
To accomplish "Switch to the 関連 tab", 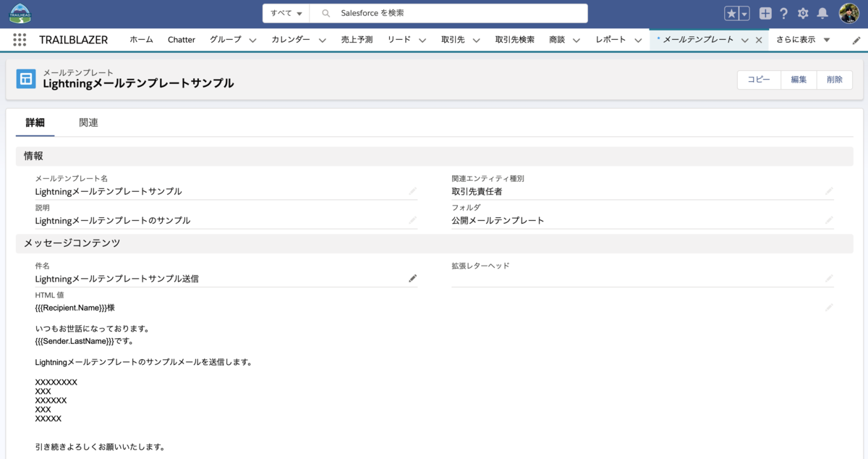I will pyautogui.click(x=88, y=122).
